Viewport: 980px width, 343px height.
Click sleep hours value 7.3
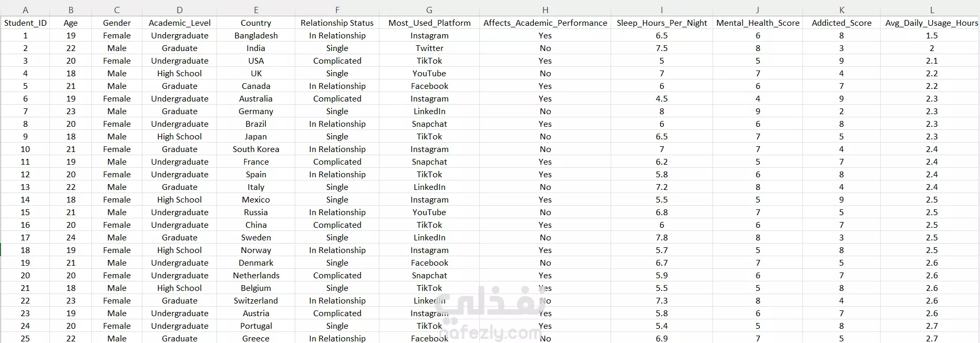coord(662,300)
